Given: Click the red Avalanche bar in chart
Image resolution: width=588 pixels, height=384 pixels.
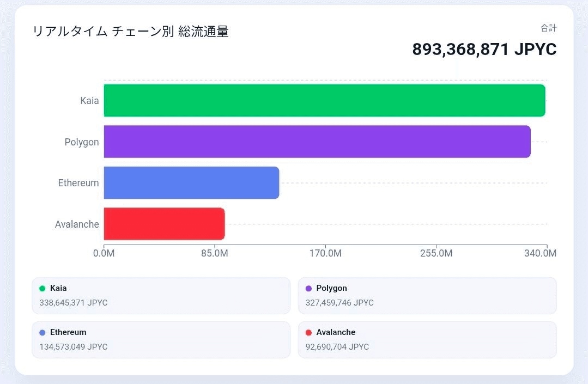Looking at the screenshot, I should (x=164, y=224).
